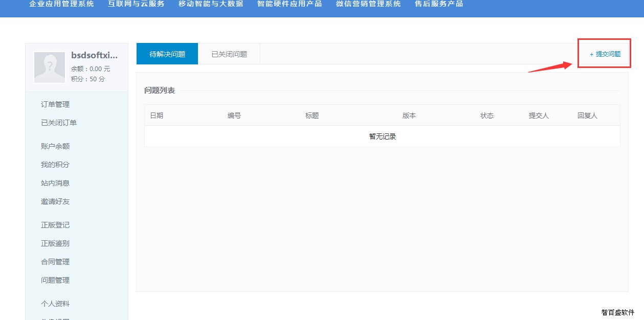Open 合同管理 in sidebar
The width and height of the screenshot is (644, 320).
point(55,262)
